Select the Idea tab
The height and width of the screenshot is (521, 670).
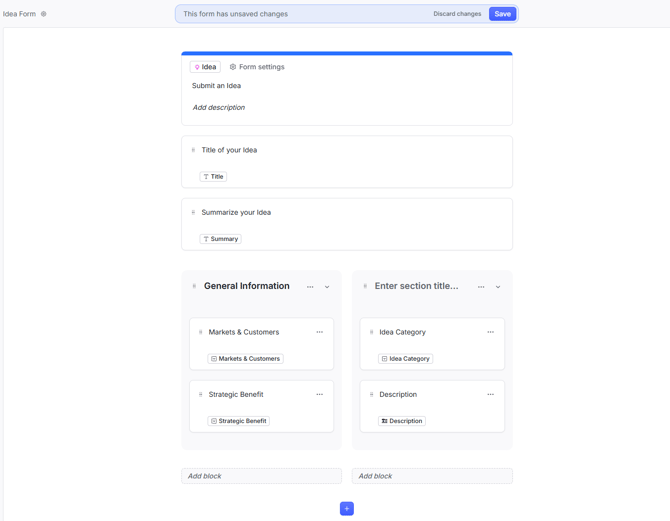coord(205,67)
